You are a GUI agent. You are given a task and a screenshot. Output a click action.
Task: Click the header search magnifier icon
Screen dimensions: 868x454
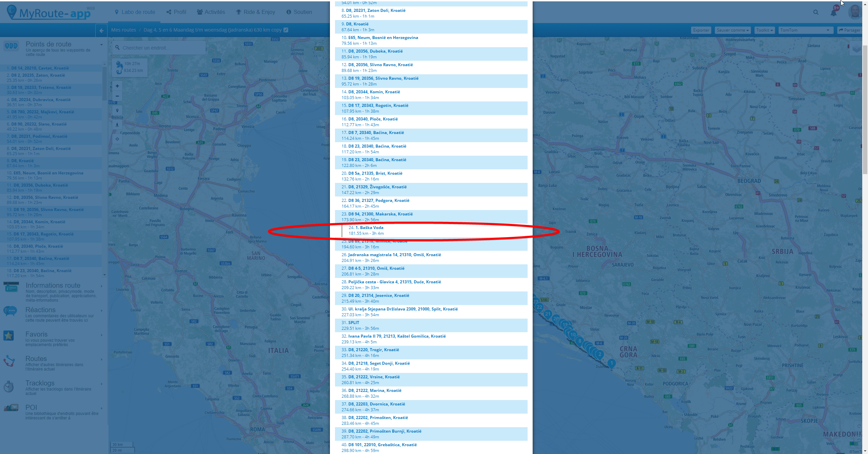tap(816, 12)
